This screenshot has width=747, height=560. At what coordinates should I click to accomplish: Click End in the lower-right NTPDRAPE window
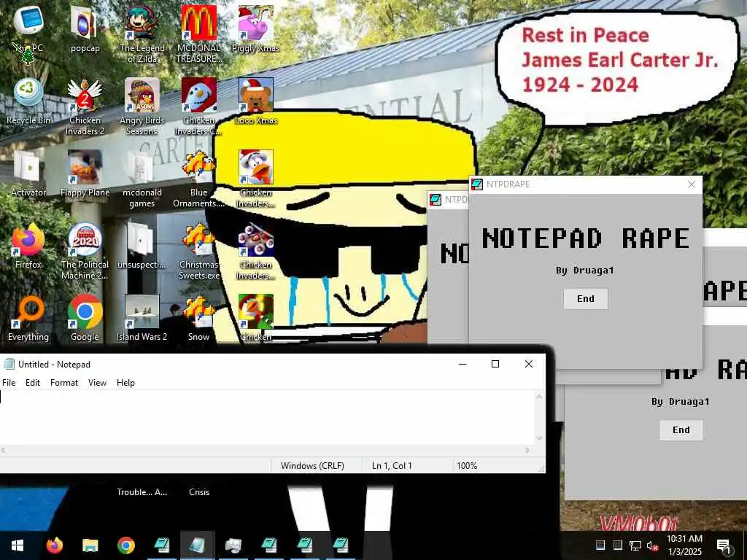681,430
